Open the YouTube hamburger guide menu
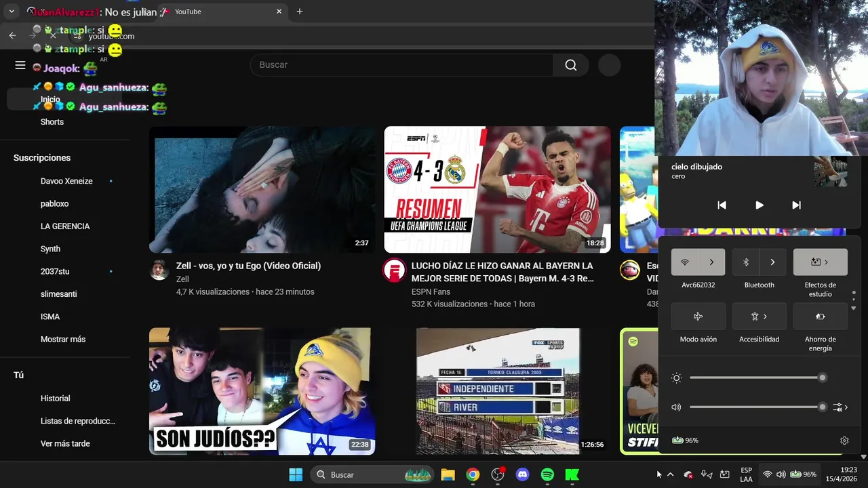This screenshot has height=488, width=868. point(20,65)
